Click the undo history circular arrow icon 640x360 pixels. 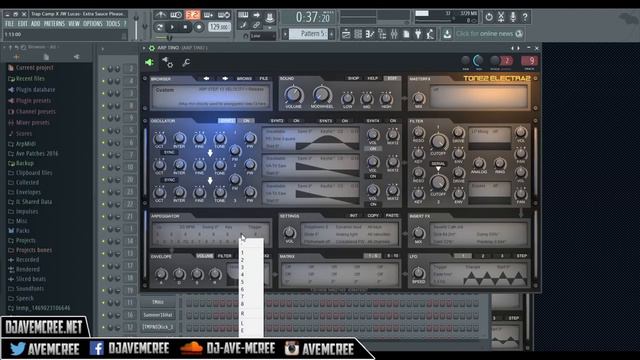(x=489, y=17)
